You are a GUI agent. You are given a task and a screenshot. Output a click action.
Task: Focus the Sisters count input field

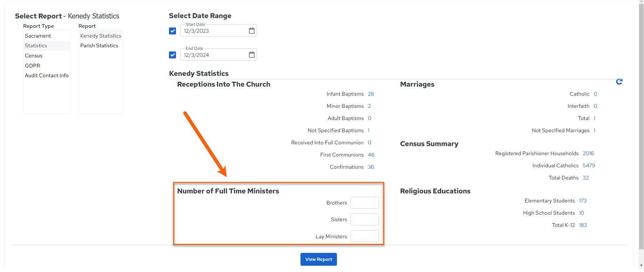pos(364,219)
